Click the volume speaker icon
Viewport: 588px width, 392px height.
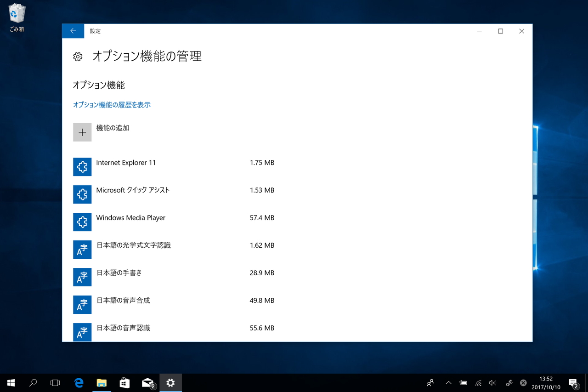click(493, 383)
